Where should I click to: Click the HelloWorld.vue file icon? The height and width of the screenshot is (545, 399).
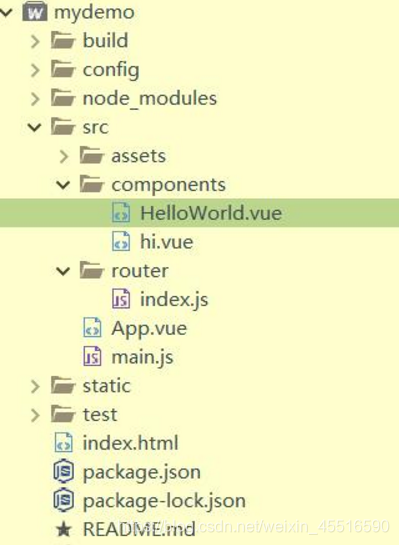click(121, 212)
